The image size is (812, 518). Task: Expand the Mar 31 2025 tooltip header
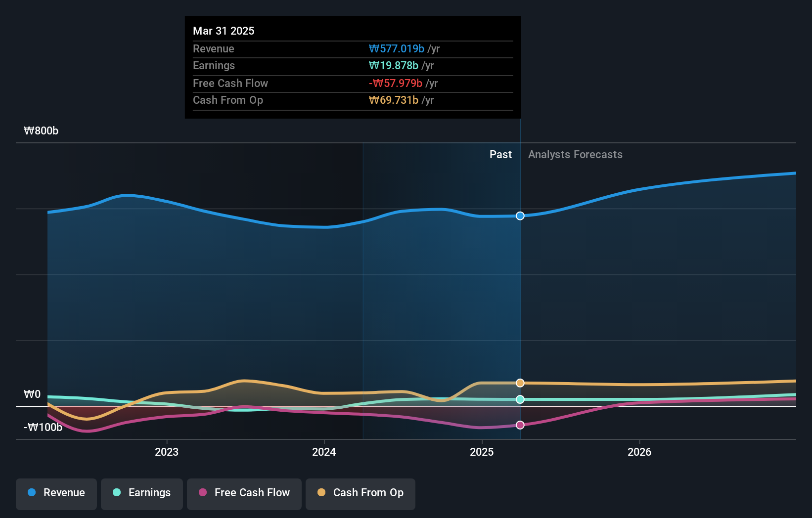224,31
